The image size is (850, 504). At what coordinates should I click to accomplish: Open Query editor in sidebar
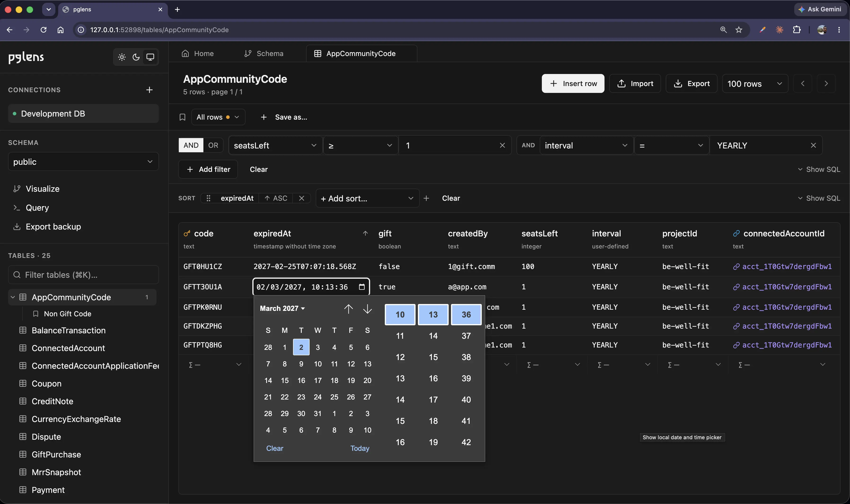(x=37, y=208)
